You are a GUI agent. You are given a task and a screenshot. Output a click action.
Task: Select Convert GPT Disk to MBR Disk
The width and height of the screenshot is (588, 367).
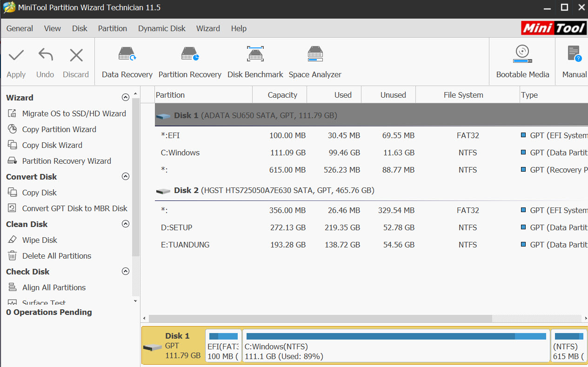[74, 208]
